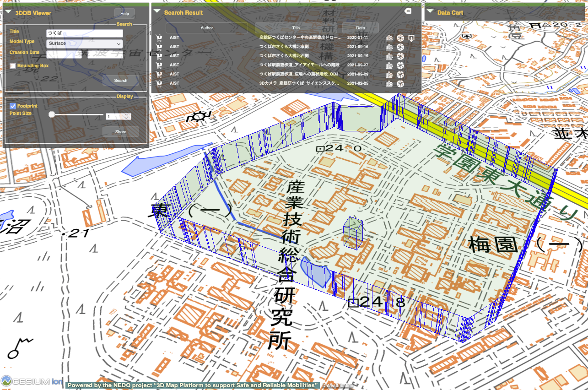Collapse the 3DDB Viewer panel

tap(9, 12)
